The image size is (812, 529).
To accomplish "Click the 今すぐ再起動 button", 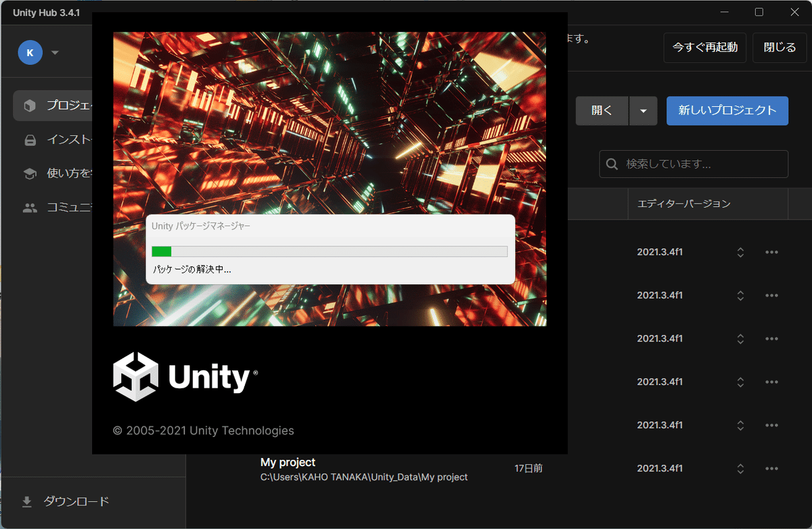I will pos(704,47).
